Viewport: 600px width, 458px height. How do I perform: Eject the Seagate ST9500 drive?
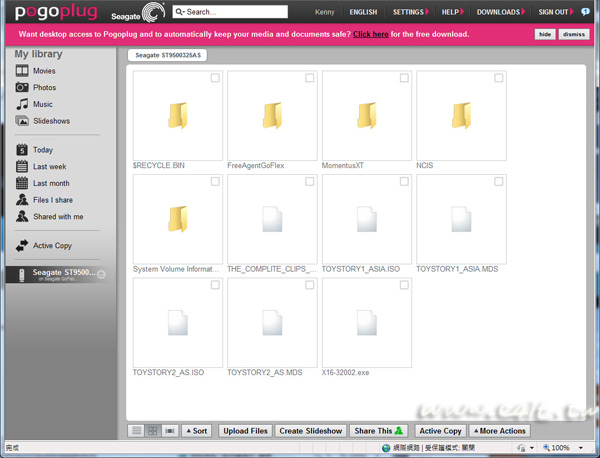101,274
